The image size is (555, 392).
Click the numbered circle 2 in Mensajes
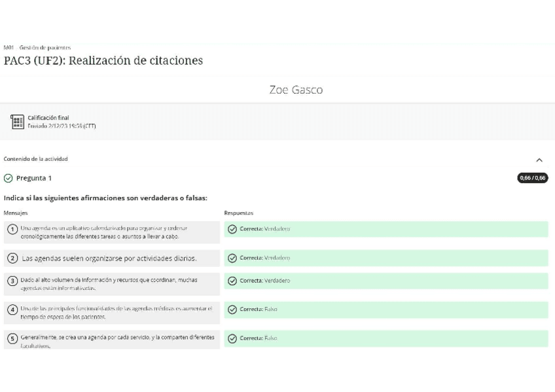tap(12, 258)
